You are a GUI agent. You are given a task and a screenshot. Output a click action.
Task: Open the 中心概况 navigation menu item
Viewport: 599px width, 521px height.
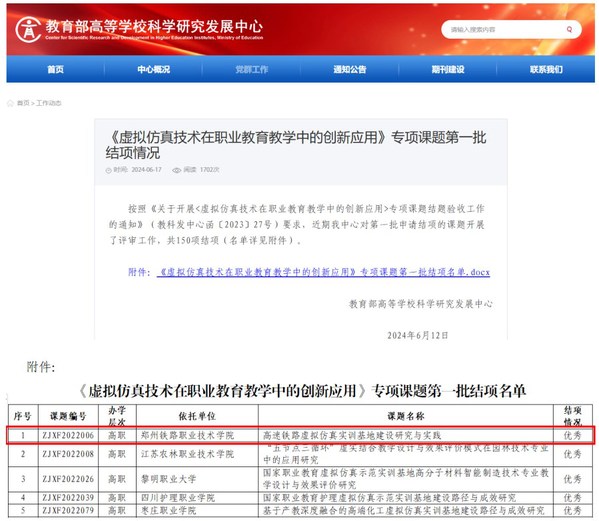coord(154,70)
